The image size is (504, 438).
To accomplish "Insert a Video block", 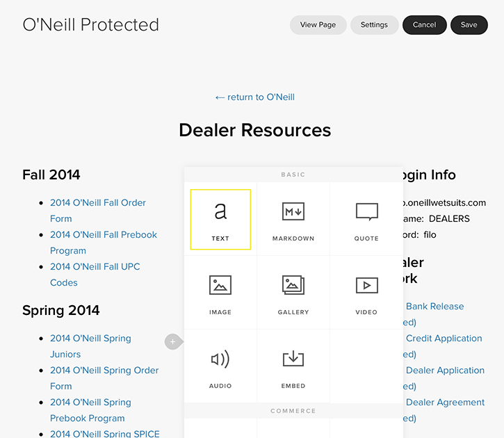I will 366,293.
